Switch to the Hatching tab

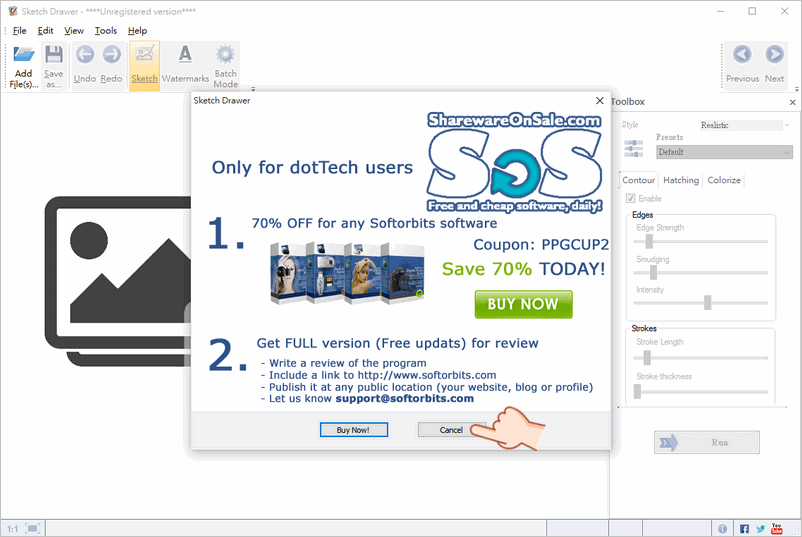[681, 180]
